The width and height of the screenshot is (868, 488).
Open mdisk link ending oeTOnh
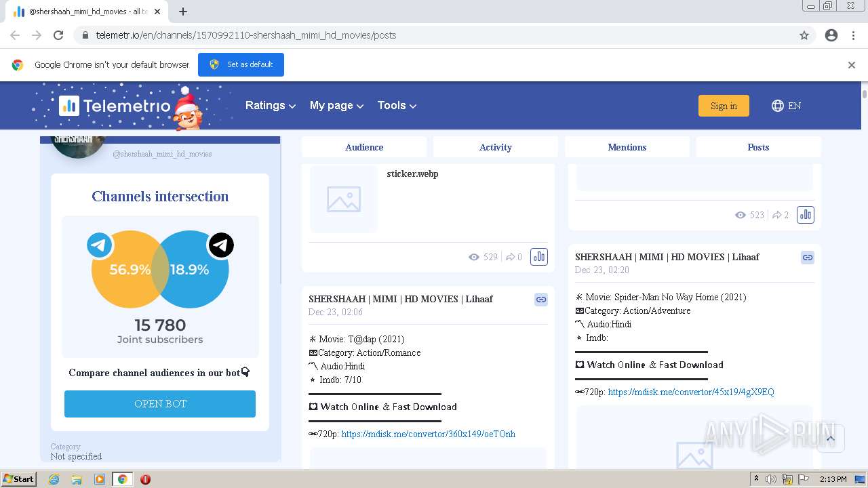pyautogui.click(x=429, y=434)
